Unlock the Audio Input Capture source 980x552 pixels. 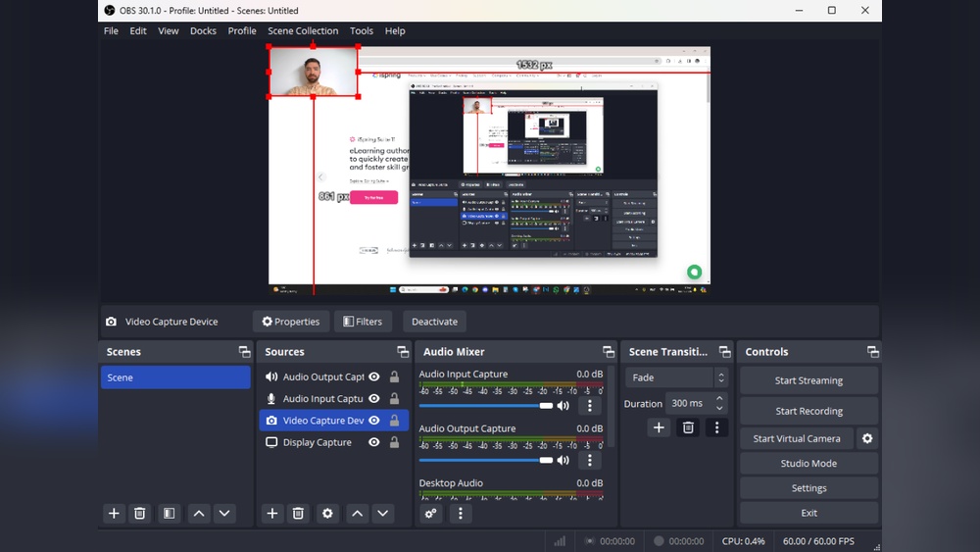click(x=394, y=399)
